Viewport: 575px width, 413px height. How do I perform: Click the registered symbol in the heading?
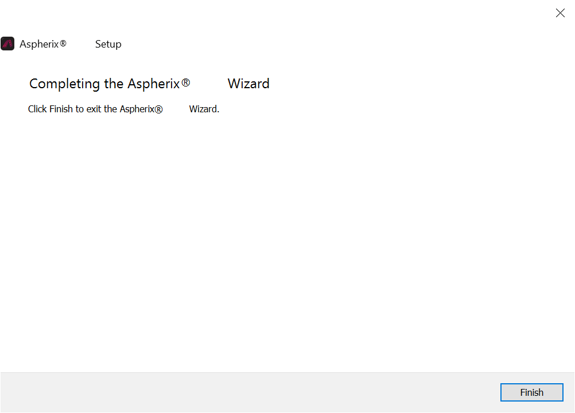pos(186,83)
